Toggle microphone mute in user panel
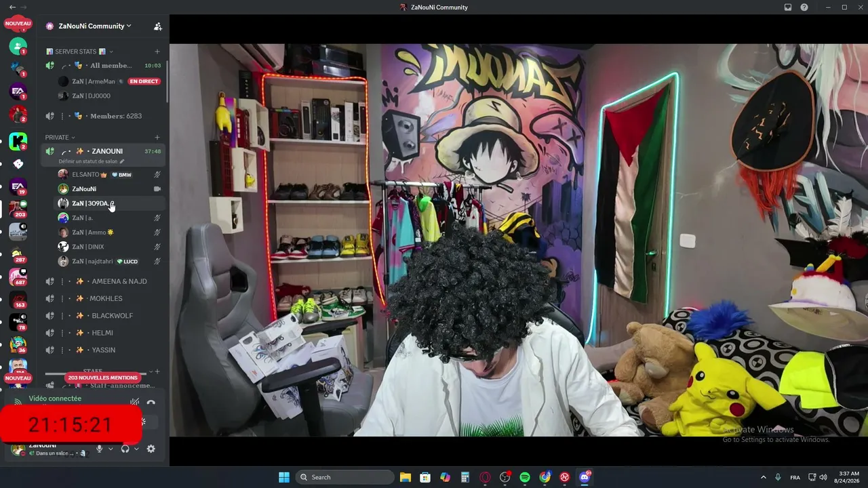Screen dimensions: 868x488 [x=99, y=449]
